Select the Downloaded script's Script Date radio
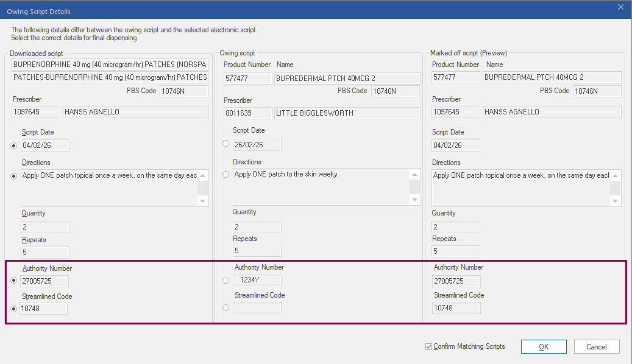This screenshot has width=632, height=364. coord(15,145)
